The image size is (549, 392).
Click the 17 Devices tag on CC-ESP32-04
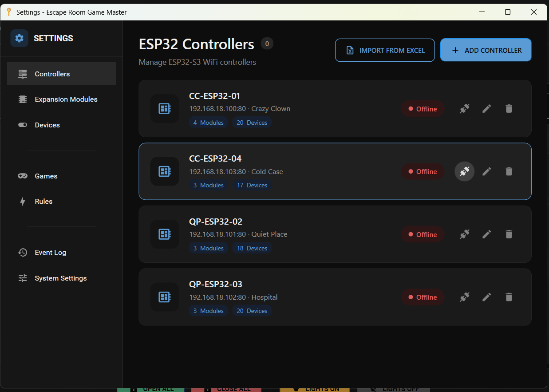[x=252, y=185]
